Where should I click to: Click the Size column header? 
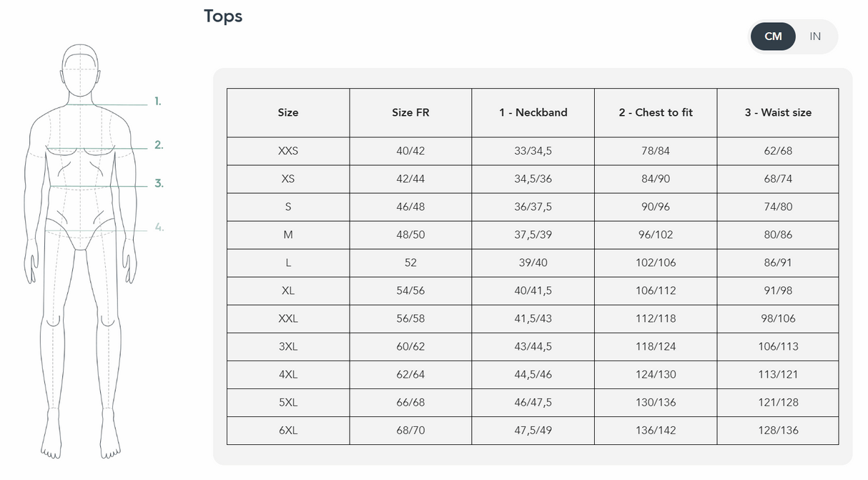288,112
